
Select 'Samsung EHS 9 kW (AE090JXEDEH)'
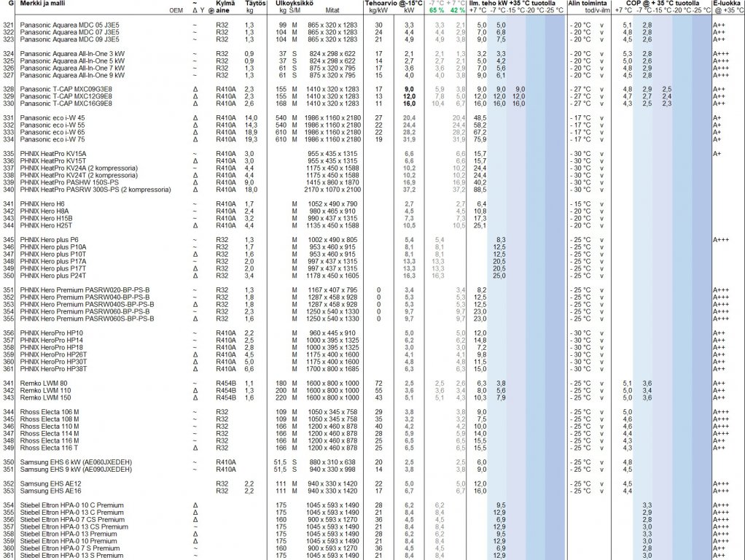click(76, 469)
